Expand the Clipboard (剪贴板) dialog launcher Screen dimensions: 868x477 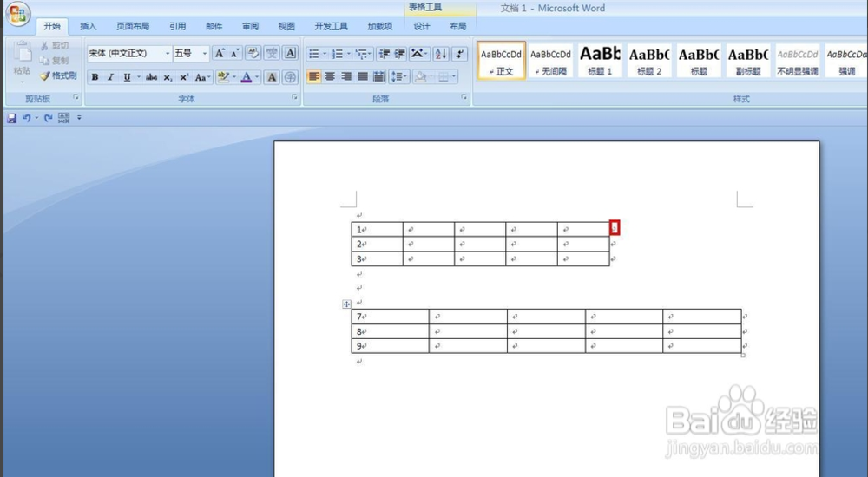(x=76, y=97)
